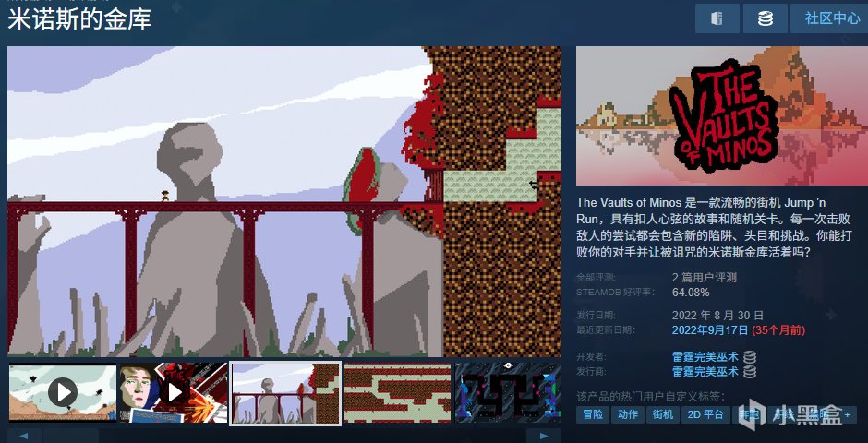The image size is (868, 443).
Task: Select the 动作 tag
Action: click(x=628, y=414)
